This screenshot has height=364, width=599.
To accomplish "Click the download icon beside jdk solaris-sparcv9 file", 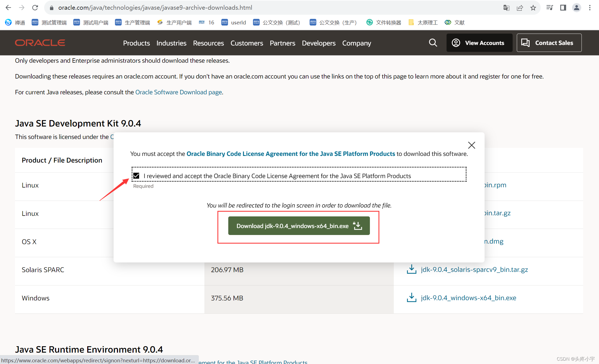I will 411,269.
